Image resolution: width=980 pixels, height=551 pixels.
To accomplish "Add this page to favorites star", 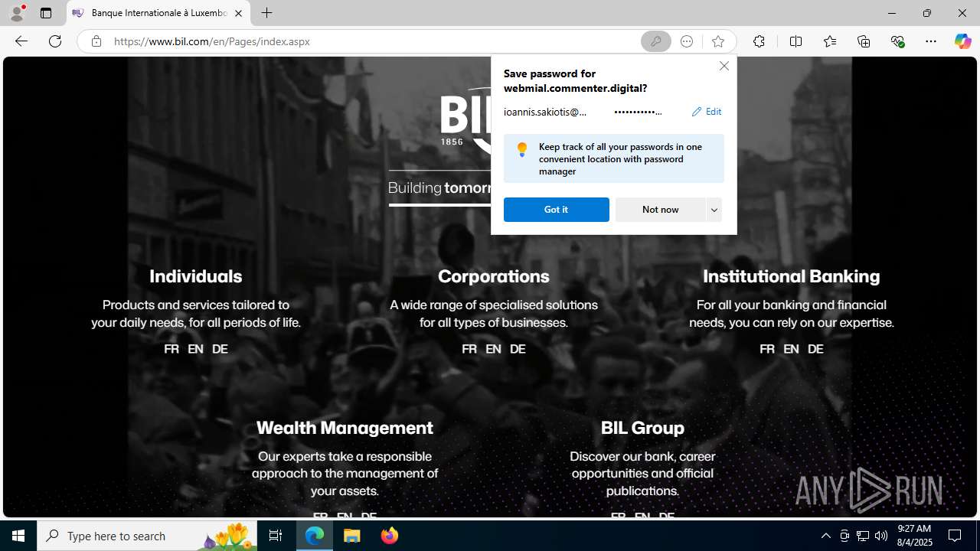I will pyautogui.click(x=717, y=41).
